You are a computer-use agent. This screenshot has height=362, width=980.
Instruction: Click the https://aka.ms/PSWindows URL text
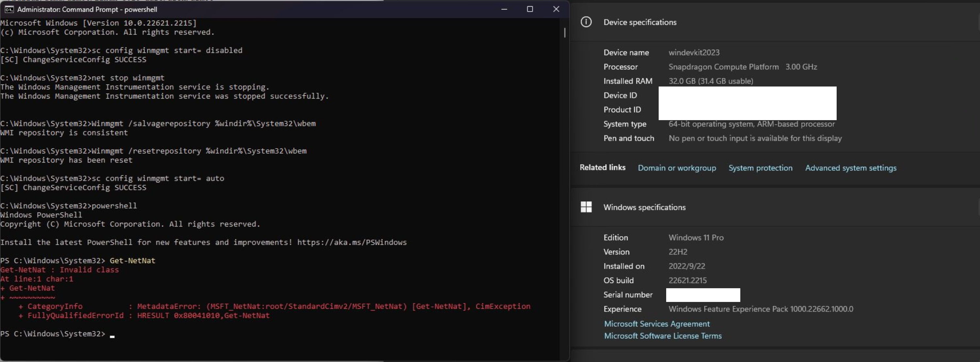tap(352, 242)
